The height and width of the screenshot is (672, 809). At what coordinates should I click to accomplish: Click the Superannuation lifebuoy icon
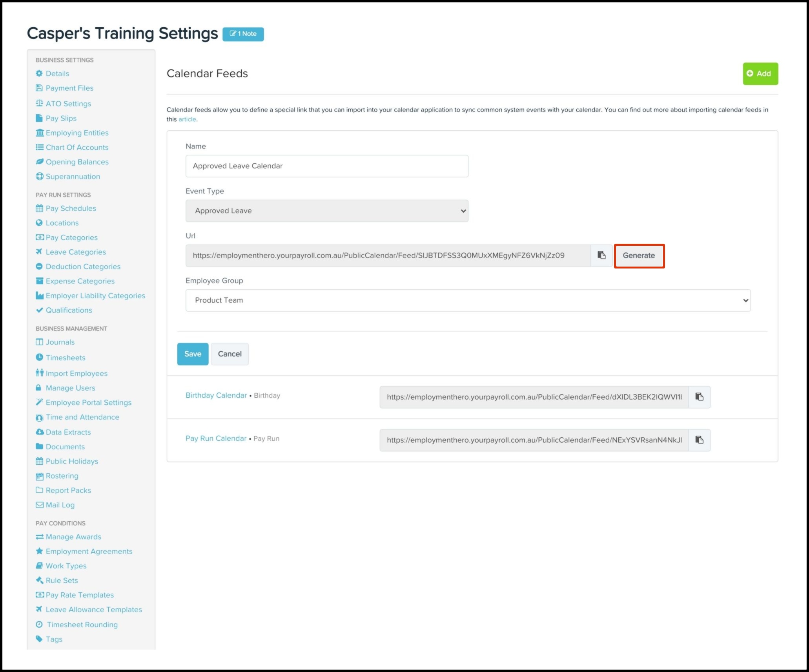pos(39,177)
